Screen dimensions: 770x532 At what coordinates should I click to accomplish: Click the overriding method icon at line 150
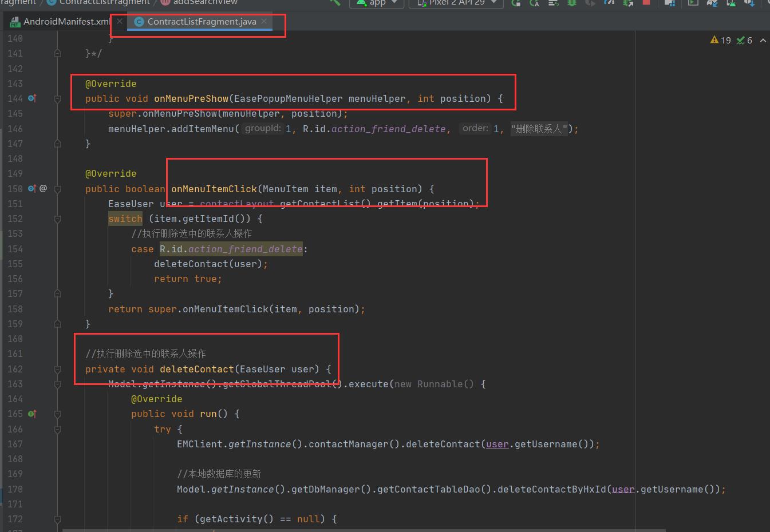(32, 188)
